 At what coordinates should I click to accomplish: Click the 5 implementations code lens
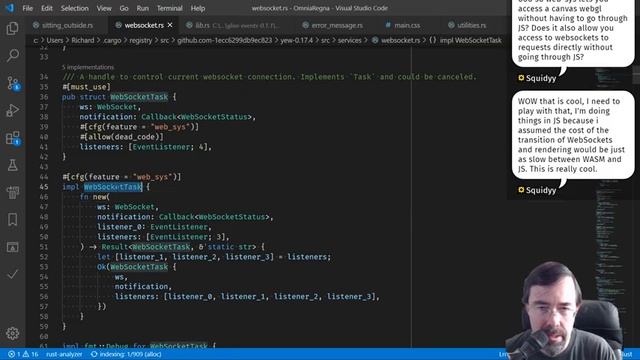point(88,67)
